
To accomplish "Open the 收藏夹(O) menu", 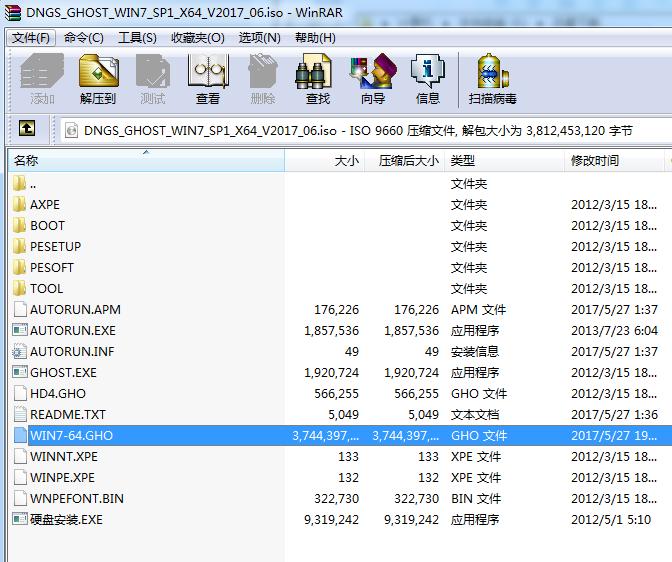I will point(198,38).
